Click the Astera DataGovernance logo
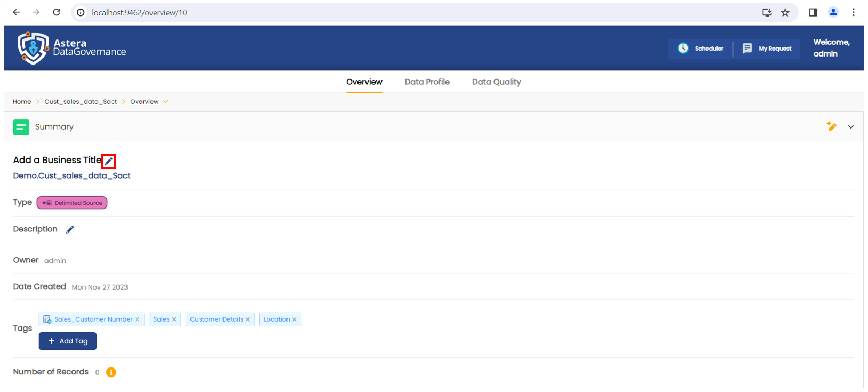This screenshot has width=868, height=392. 72,48
